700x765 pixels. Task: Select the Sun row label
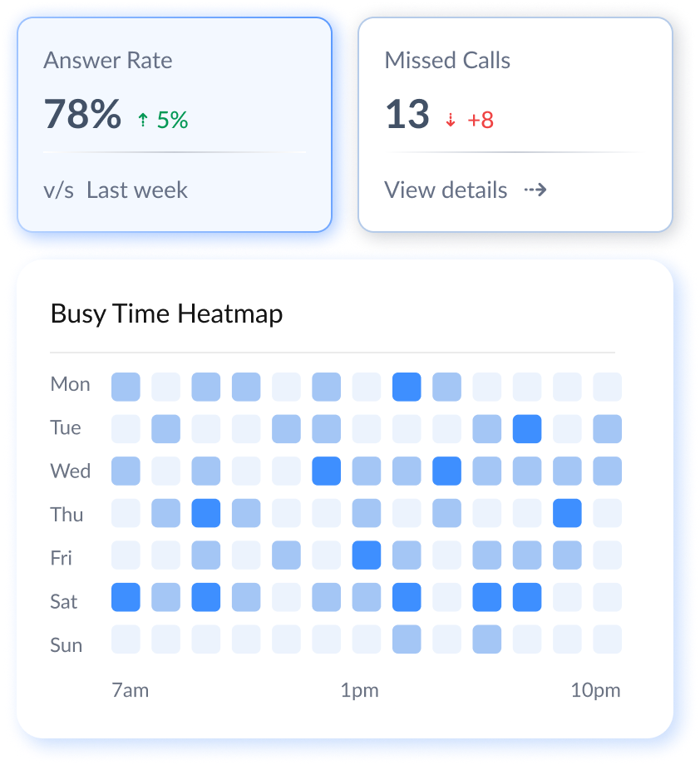[67, 645]
